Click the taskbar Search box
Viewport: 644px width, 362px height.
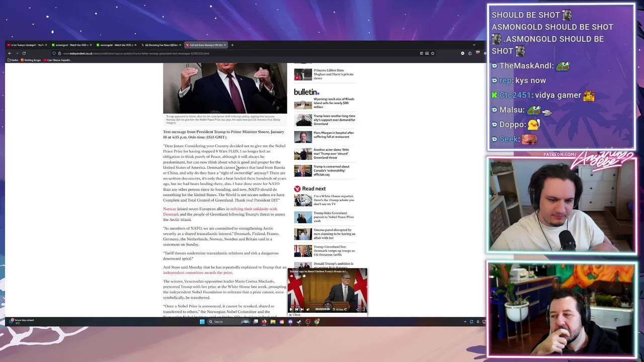tap(228, 321)
